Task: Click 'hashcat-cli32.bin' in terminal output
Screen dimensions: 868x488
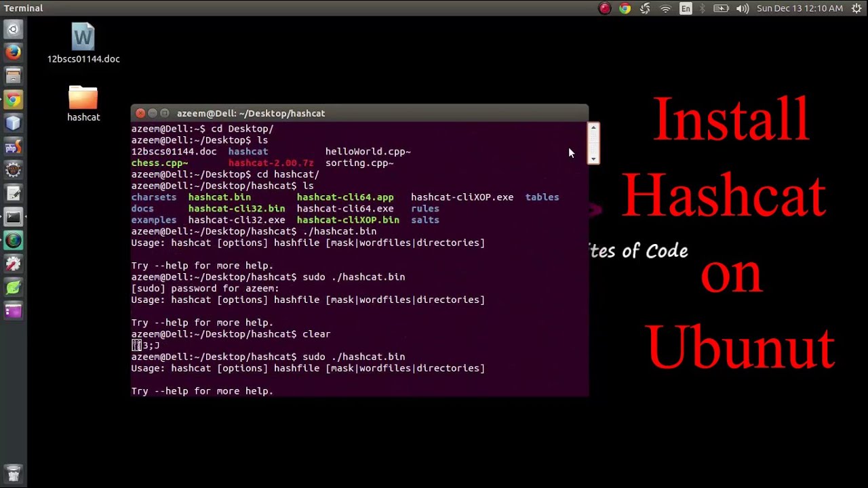Action: pos(237,209)
